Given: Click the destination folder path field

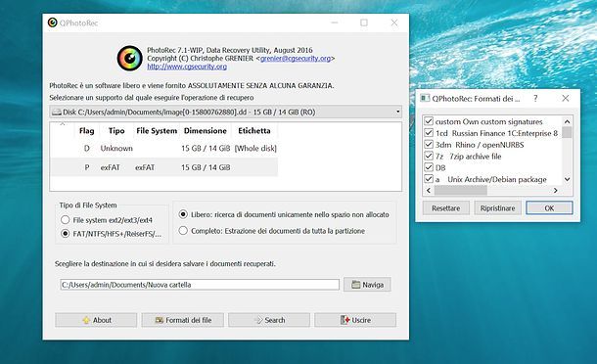Looking at the screenshot, I should point(200,285).
